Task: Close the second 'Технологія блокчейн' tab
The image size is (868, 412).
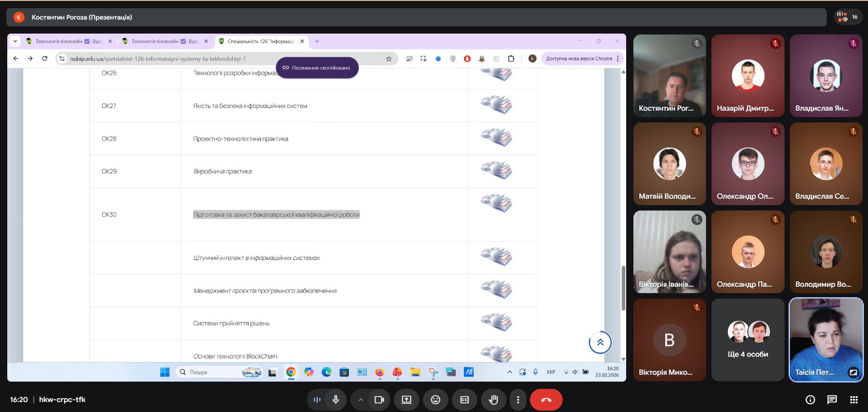Action: (x=206, y=41)
